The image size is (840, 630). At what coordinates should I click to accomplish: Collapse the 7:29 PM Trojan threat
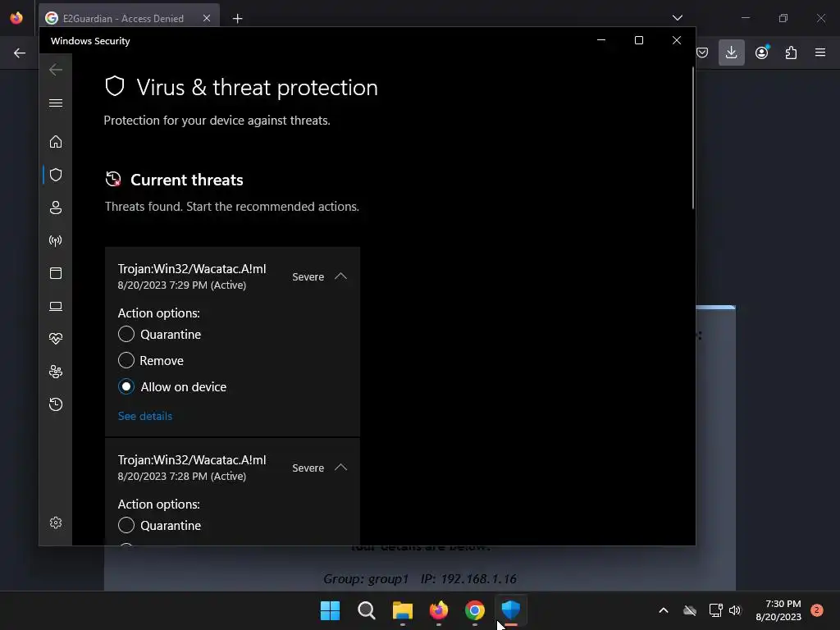point(340,276)
